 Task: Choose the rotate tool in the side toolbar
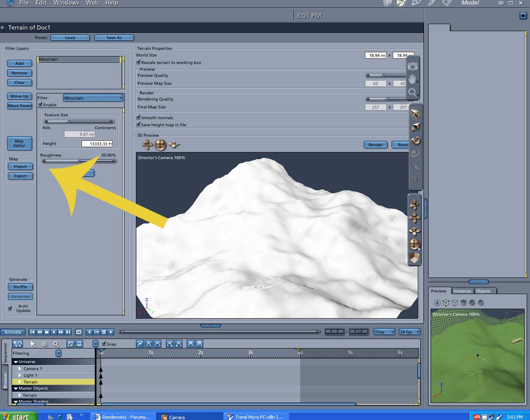pos(415,140)
